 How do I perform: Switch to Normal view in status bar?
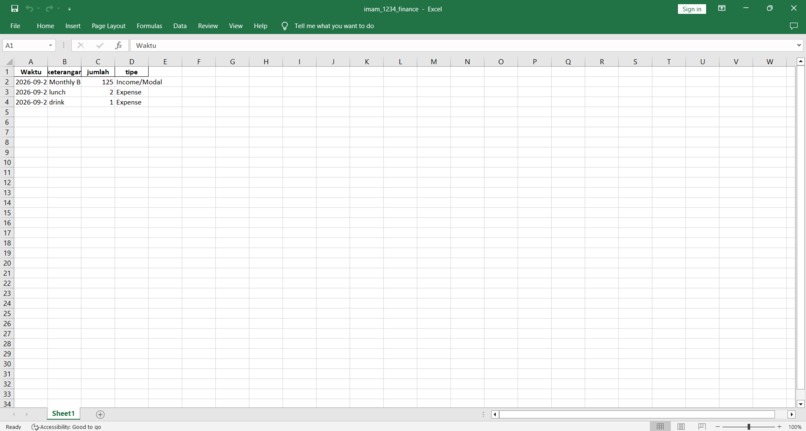point(660,426)
